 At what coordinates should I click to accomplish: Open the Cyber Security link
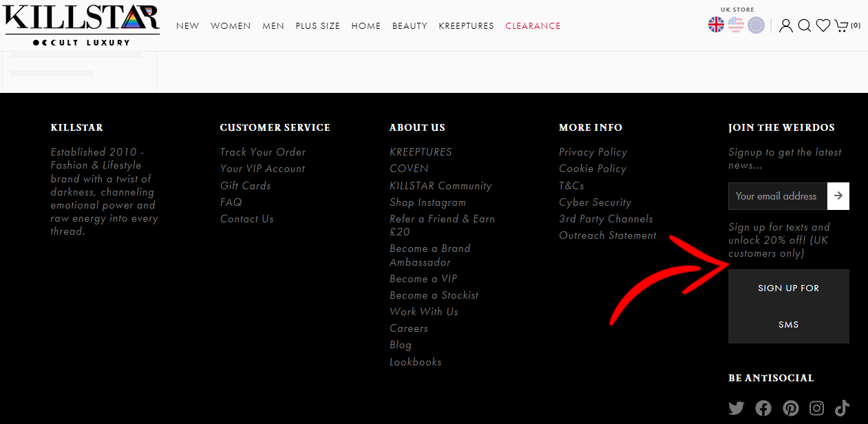click(x=595, y=202)
